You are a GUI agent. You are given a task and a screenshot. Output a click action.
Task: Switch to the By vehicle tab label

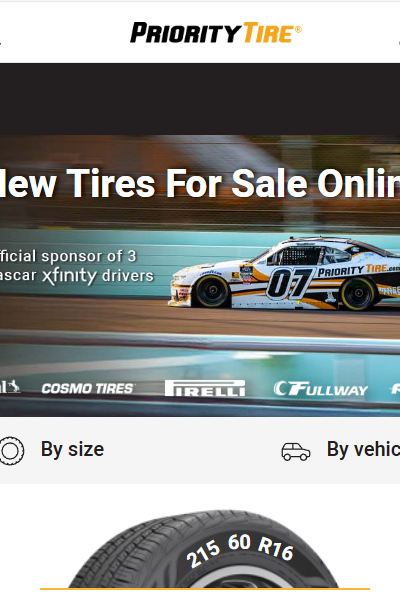coord(363,449)
